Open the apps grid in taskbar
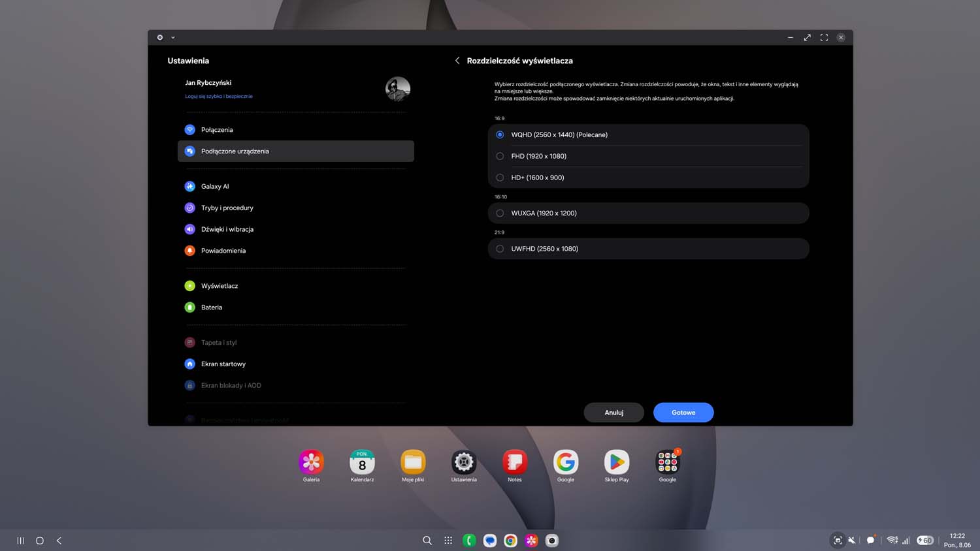 448,541
